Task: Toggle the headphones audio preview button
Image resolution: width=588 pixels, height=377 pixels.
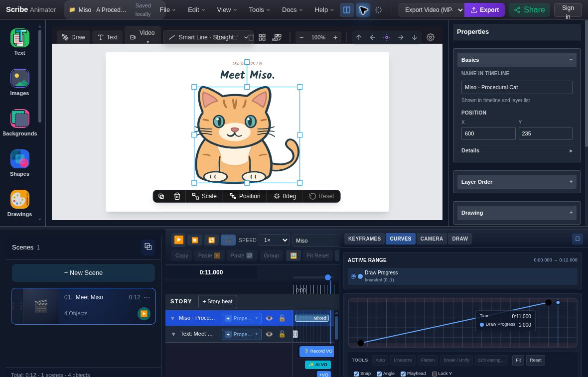Action: (228, 240)
